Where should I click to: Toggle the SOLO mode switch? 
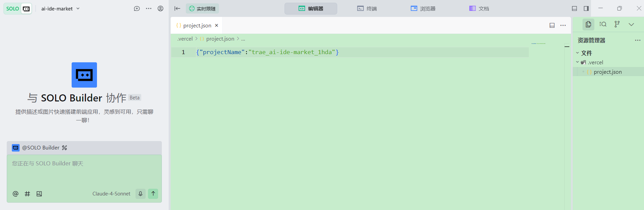point(18,8)
